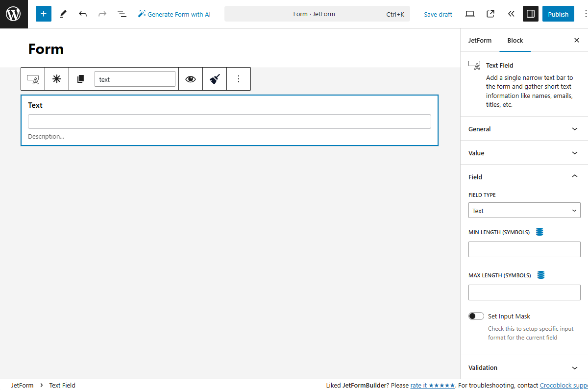This screenshot has width=588, height=390.
Task: Click the WordPress logo in top left
Action: coord(14,14)
